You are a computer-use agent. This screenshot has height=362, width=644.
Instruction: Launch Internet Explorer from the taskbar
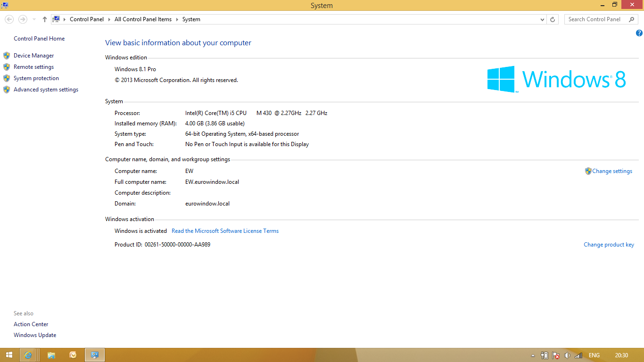tap(28, 355)
